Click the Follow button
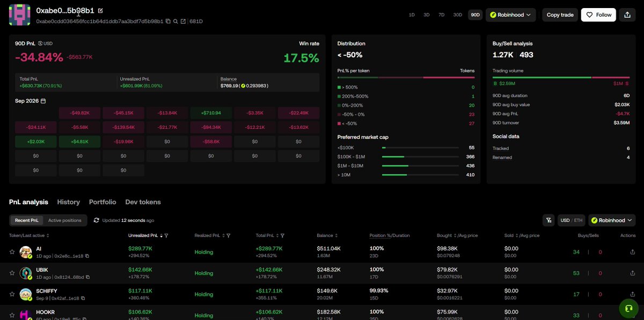Image resolution: width=644 pixels, height=320 pixels. point(598,15)
